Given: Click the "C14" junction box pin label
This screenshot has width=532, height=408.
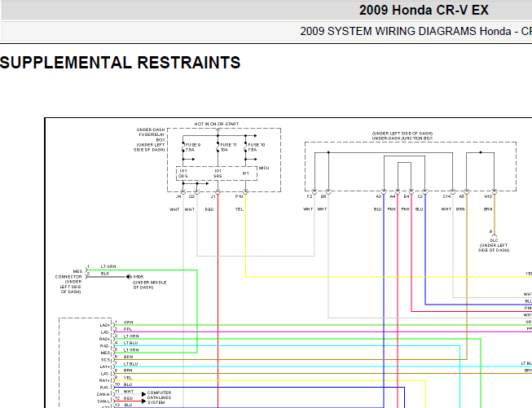Looking at the screenshot, I should pyautogui.click(x=446, y=197).
